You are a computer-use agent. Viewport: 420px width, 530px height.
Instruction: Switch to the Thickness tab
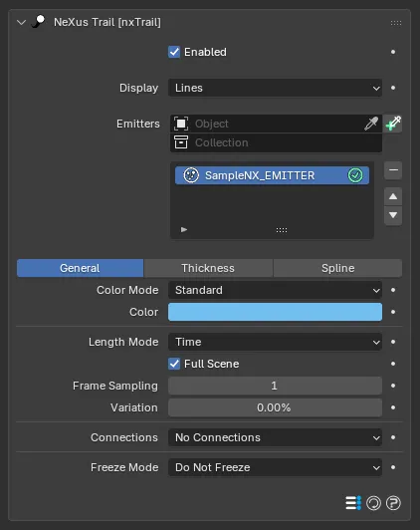point(208,268)
